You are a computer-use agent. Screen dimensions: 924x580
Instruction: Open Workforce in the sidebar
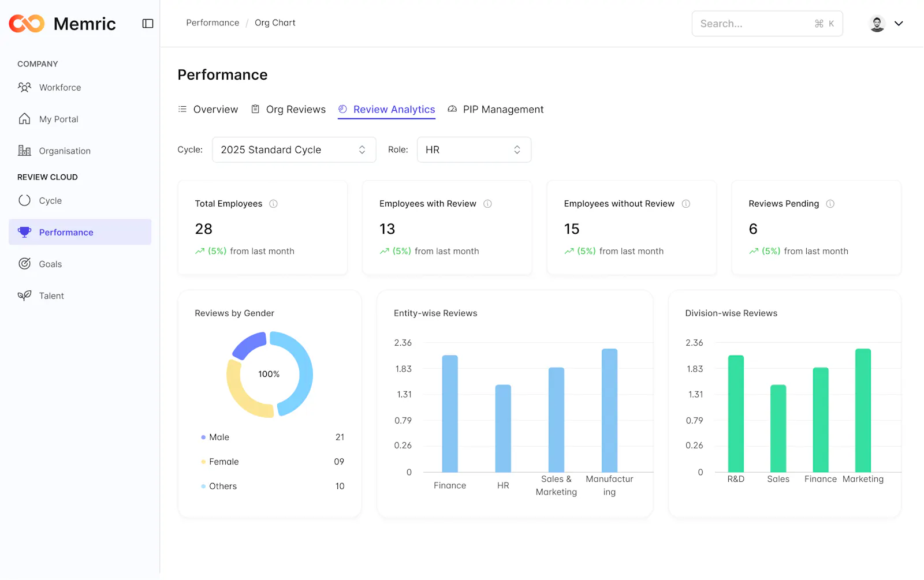pyautogui.click(x=80, y=87)
